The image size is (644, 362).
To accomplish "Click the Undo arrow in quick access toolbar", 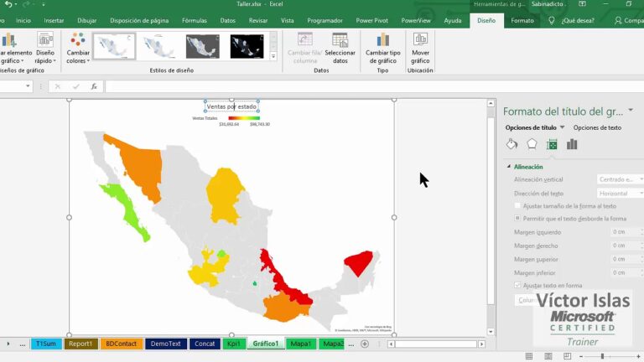I will pos(8,4).
